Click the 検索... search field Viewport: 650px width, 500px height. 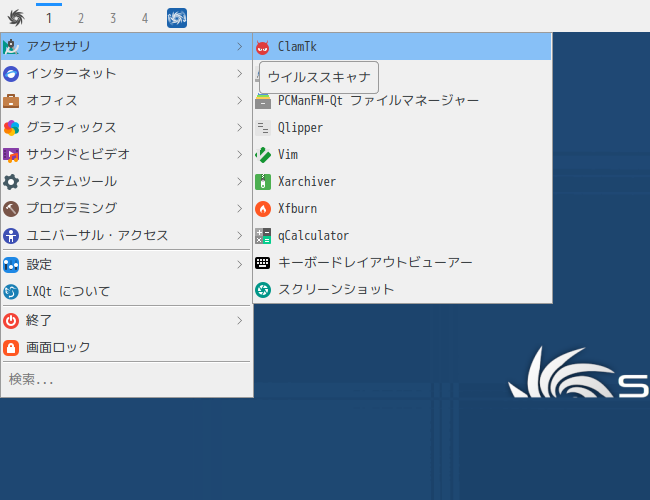pos(126,379)
